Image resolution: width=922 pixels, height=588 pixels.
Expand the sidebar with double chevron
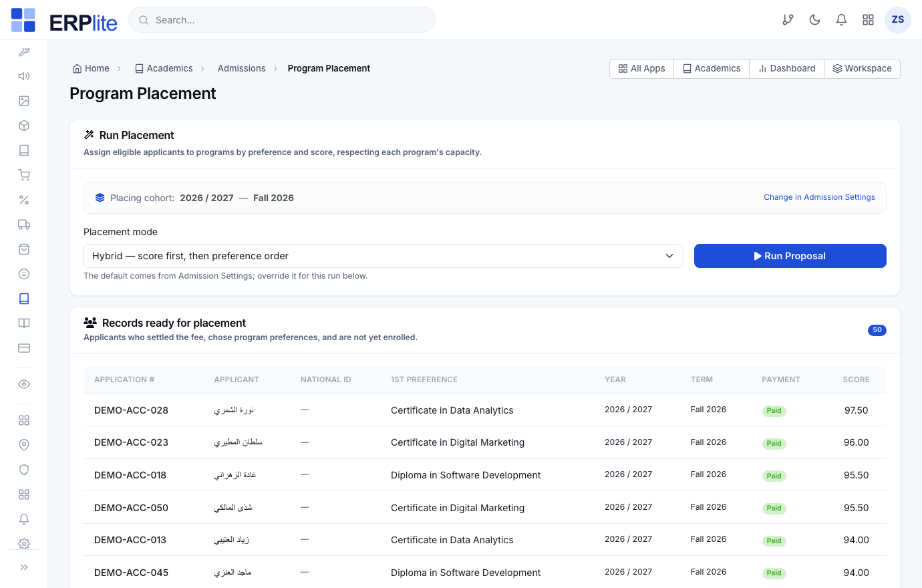click(24, 567)
